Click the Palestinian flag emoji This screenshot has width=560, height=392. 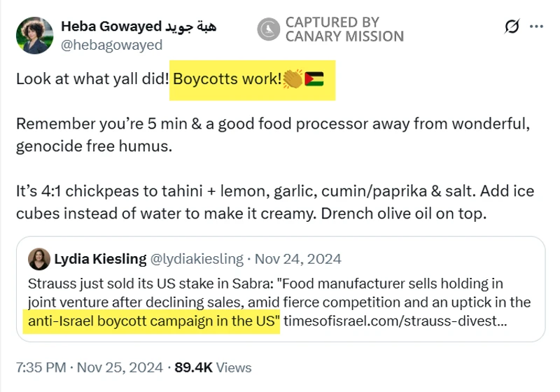click(314, 79)
